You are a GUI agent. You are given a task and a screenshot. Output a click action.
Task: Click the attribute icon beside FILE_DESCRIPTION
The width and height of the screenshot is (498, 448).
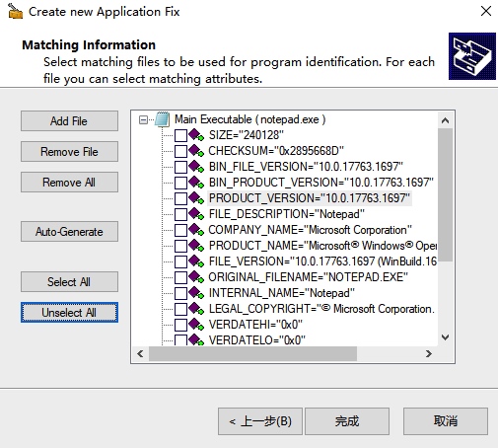tap(196, 214)
